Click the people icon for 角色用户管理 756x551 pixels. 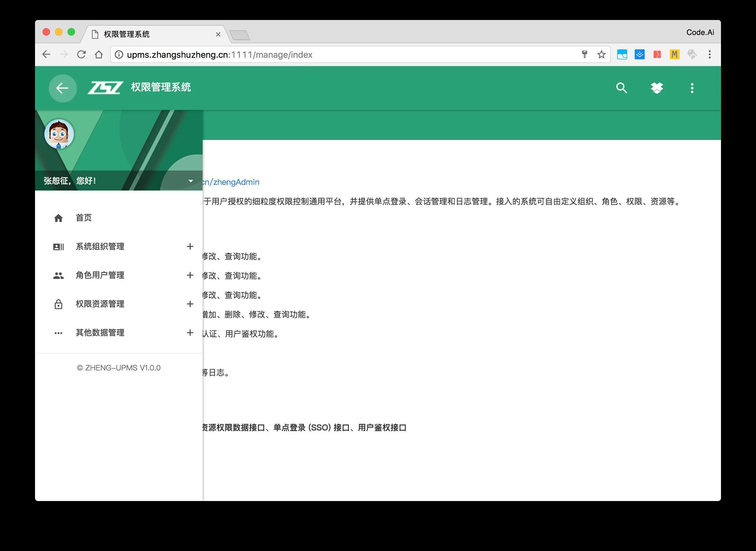point(58,275)
